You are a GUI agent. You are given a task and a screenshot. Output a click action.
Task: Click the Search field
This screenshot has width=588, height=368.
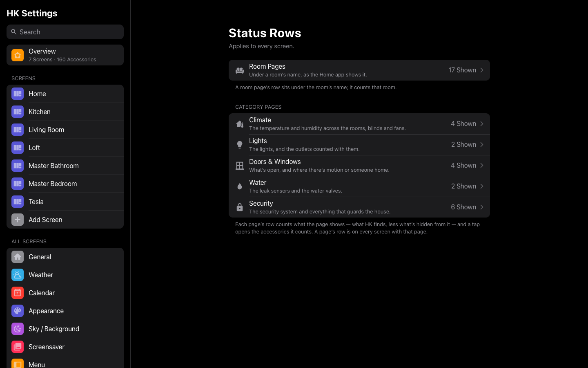[x=65, y=32]
